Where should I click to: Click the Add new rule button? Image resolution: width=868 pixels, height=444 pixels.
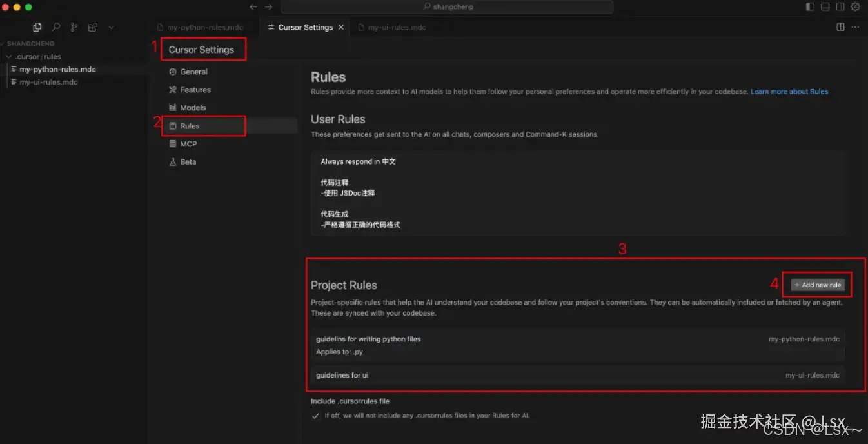pos(818,285)
